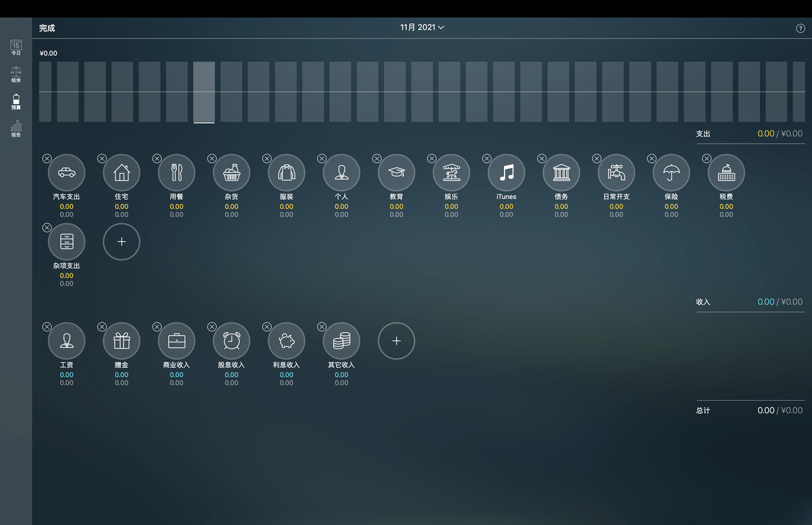This screenshot has height=525, width=812.
Task: Open 报告 reports chart in sidebar
Action: click(16, 129)
